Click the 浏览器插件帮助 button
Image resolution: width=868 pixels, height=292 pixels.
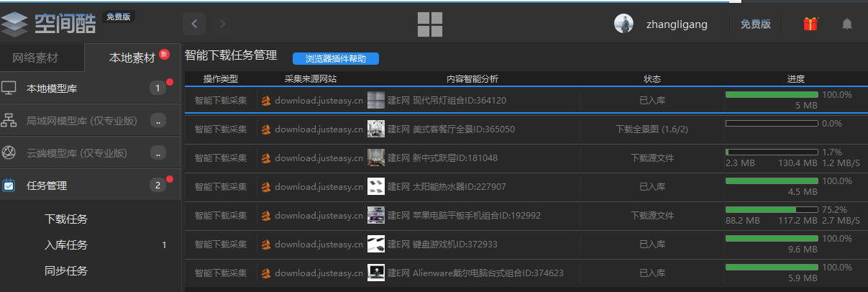[335, 58]
